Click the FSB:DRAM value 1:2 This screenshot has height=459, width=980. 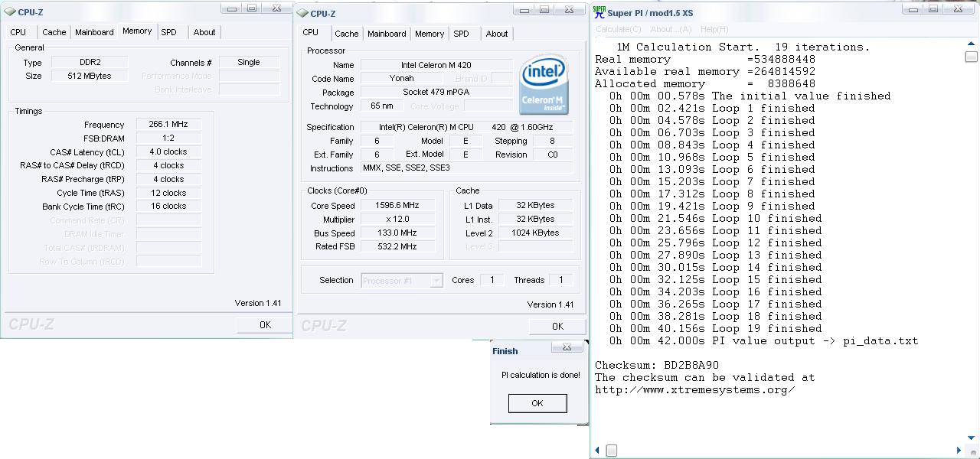169,138
